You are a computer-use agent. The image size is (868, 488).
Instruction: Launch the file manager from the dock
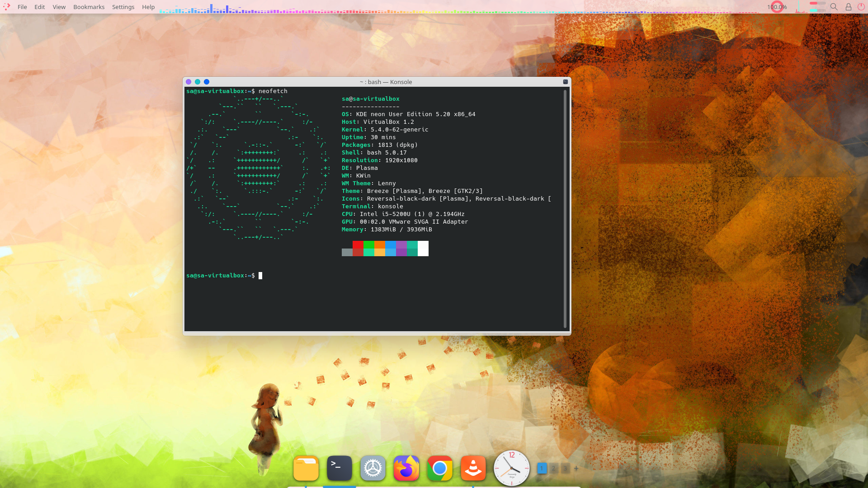pos(306,468)
